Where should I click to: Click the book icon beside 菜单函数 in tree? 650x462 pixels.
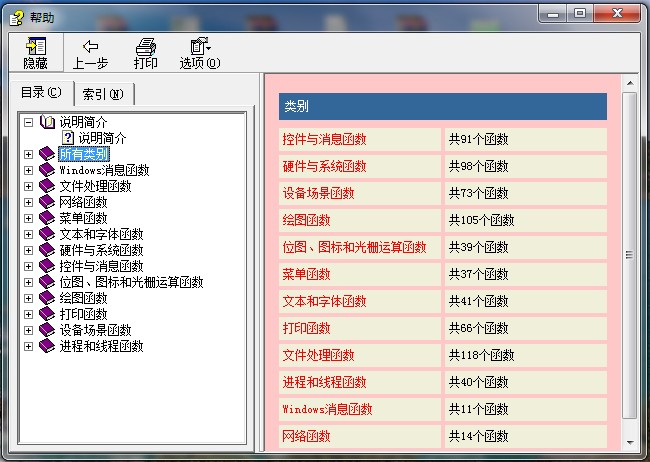tap(47, 218)
